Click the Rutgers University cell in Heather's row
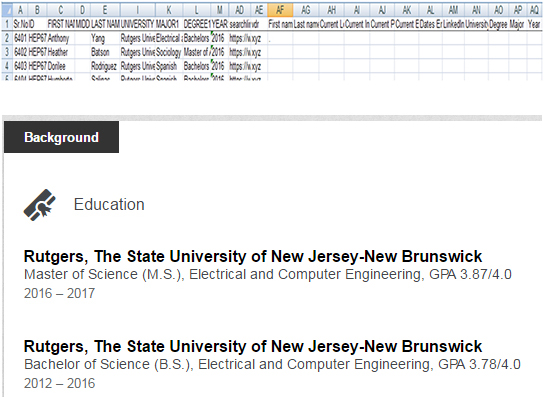The image size is (544, 397). [137, 52]
